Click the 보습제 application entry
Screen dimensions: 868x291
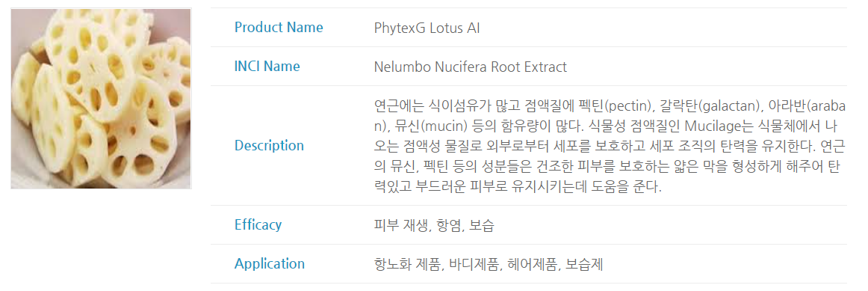[x=586, y=264]
